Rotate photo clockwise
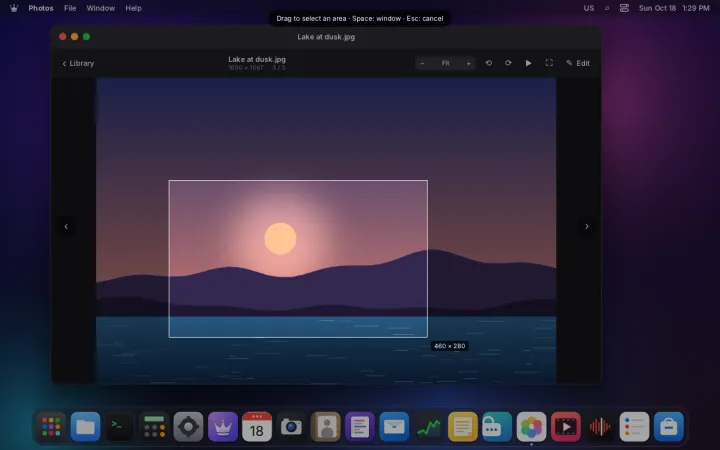Viewport: 720px width, 450px height. [x=508, y=63]
